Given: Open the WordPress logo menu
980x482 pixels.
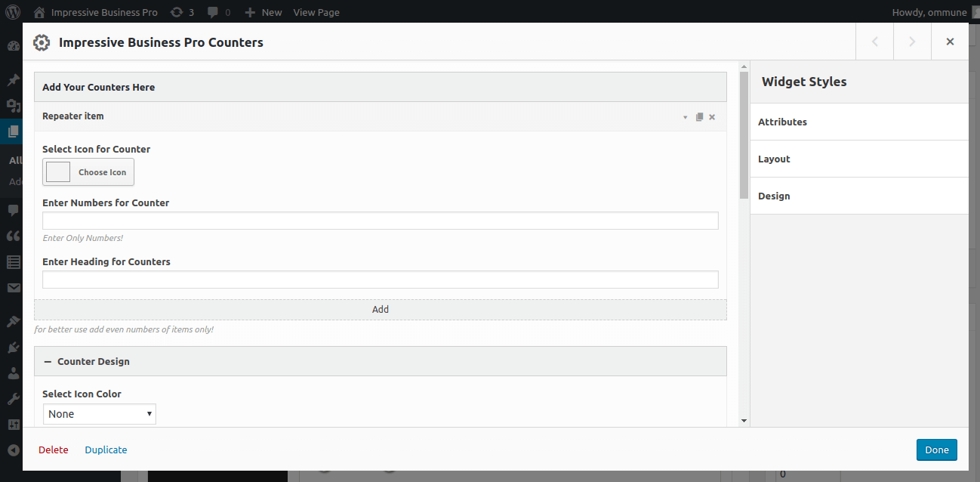Looking at the screenshot, I should [x=13, y=12].
